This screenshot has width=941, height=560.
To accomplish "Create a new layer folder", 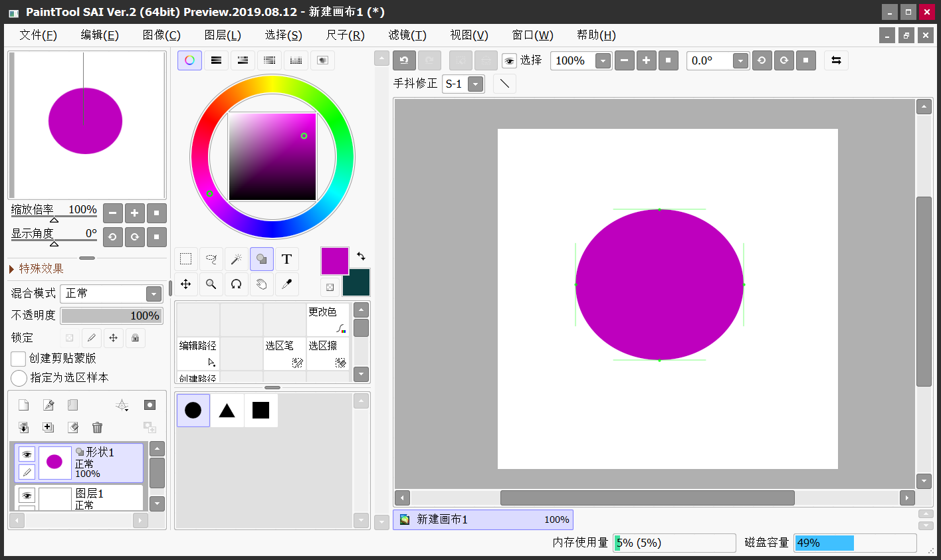I will [x=73, y=405].
